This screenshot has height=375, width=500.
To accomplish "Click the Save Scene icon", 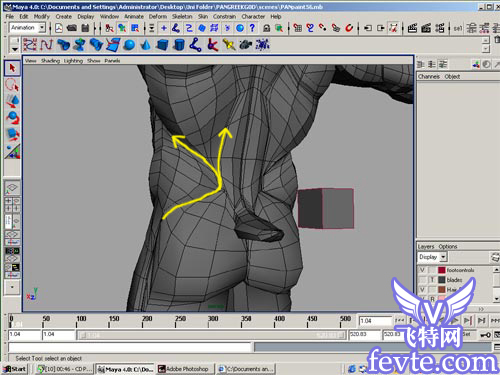I will tap(85, 28).
